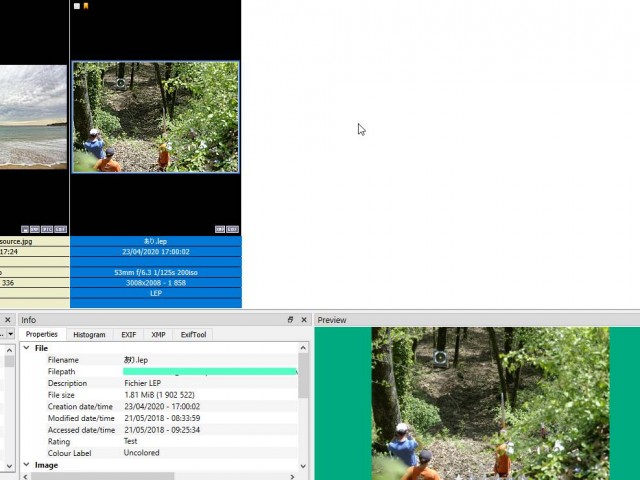Select the ExifTool tab
This screenshot has width=640, height=480.
click(193, 334)
